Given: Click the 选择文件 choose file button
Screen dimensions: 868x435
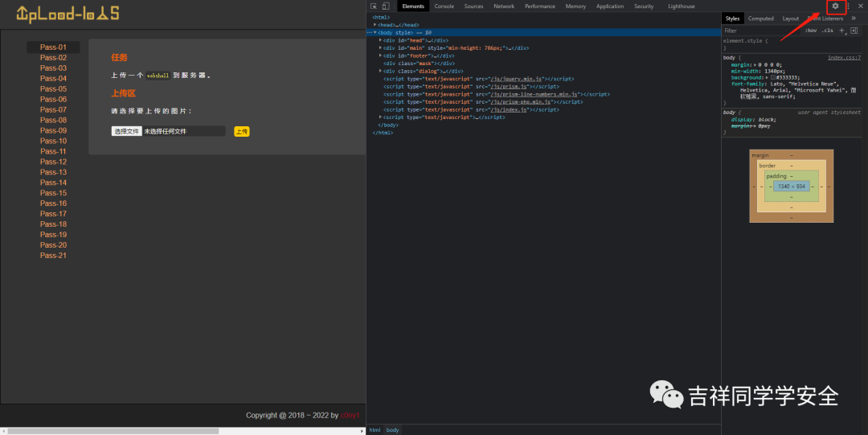Looking at the screenshot, I should 127,131.
